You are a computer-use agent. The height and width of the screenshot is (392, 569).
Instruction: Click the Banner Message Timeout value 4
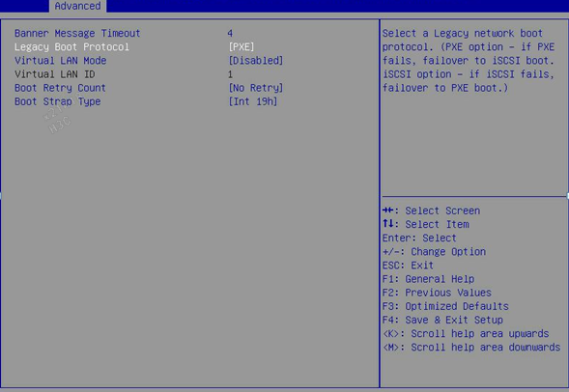click(230, 34)
